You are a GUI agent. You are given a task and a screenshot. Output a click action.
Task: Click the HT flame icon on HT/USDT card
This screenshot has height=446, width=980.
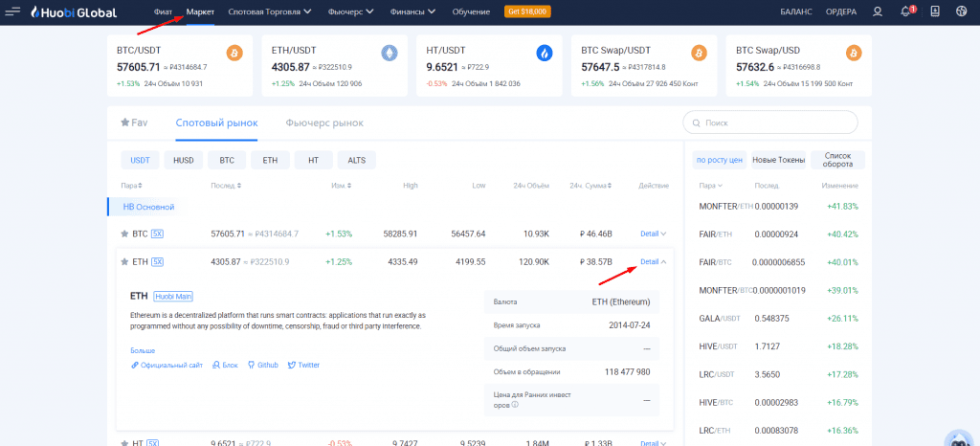pyautogui.click(x=545, y=53)
